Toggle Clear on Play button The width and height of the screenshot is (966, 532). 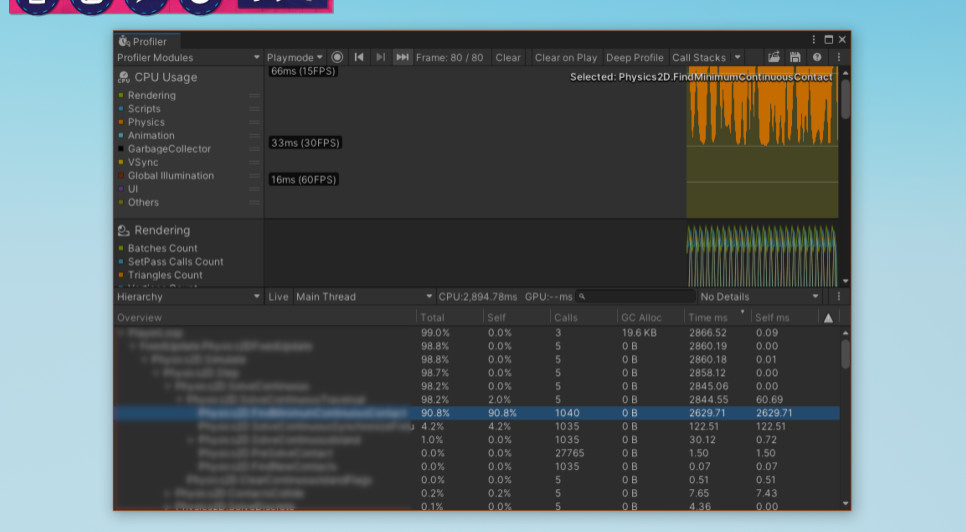click(x=566, y=57)
